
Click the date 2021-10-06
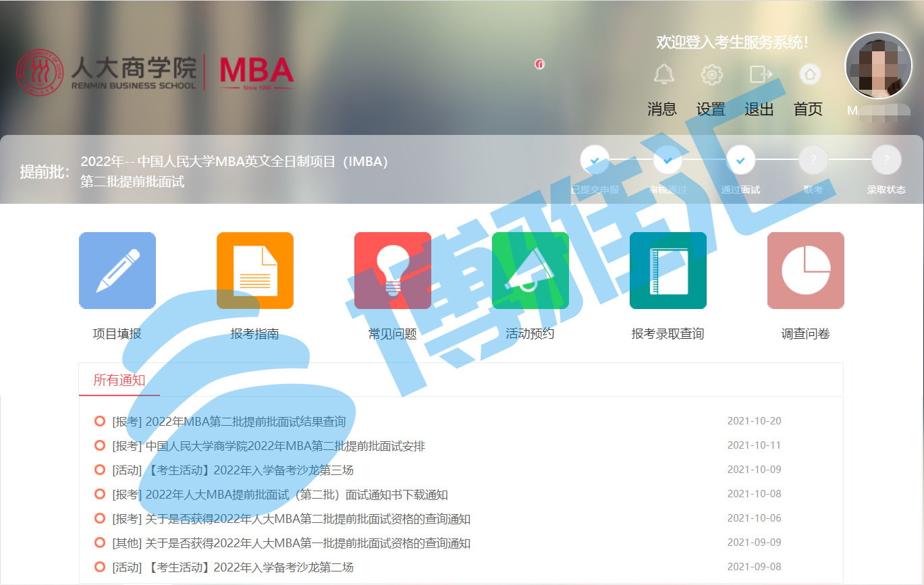pos(754,518)
